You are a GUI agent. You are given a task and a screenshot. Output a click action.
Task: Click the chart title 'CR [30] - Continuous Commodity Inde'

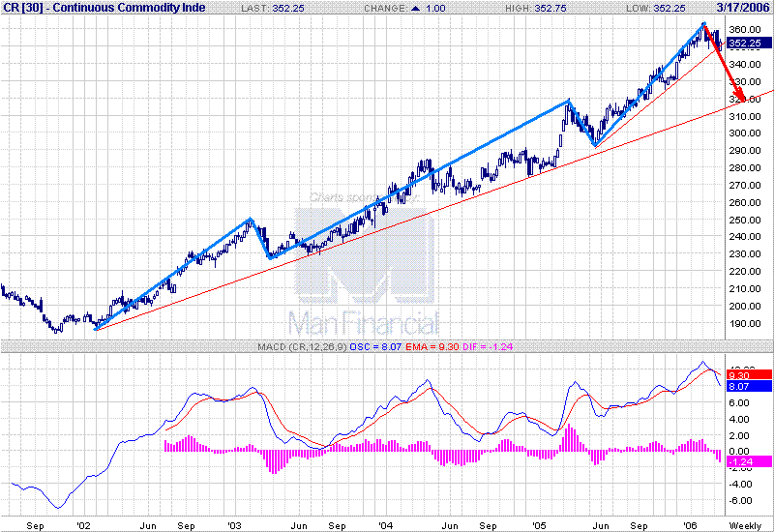coord(104,8)
